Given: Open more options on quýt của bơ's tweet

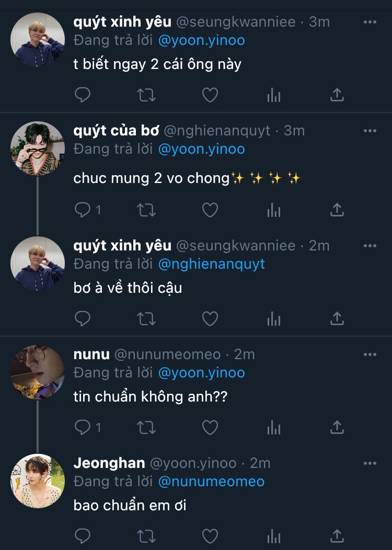Looking at the screenshot, I should pyautogui.click(x=370, y=131).
